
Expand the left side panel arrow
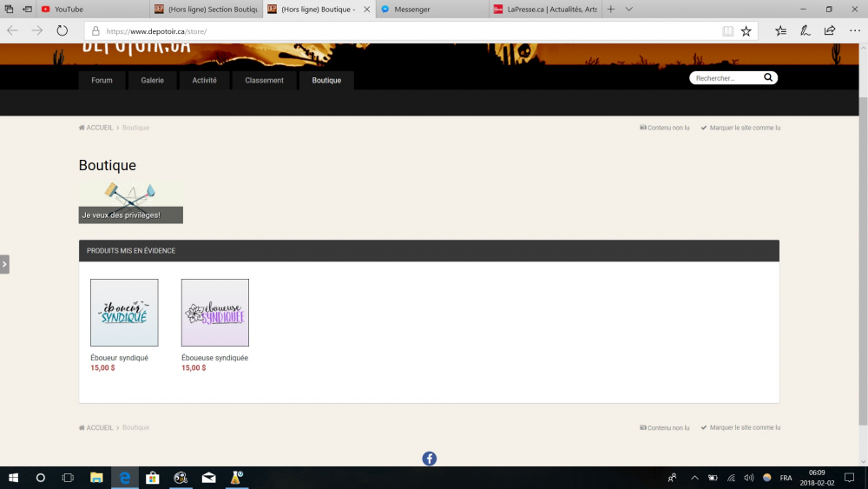pyautogui.click(x=4, y=264)
